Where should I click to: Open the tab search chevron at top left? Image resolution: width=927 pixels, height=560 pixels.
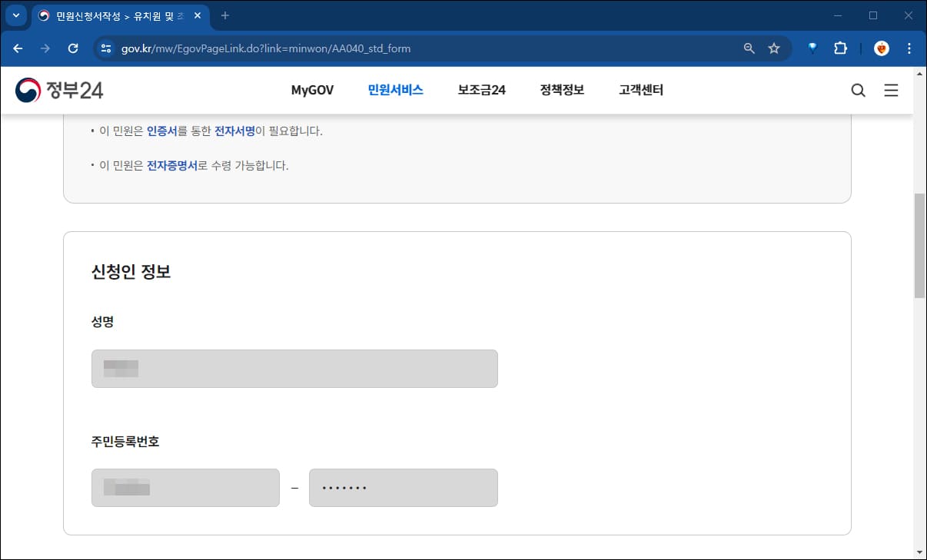(15, 15)
